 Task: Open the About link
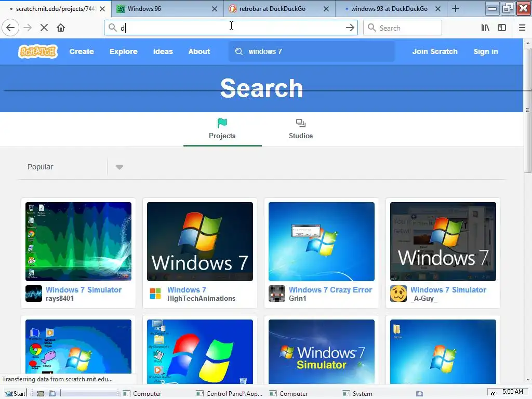(199, 51)
